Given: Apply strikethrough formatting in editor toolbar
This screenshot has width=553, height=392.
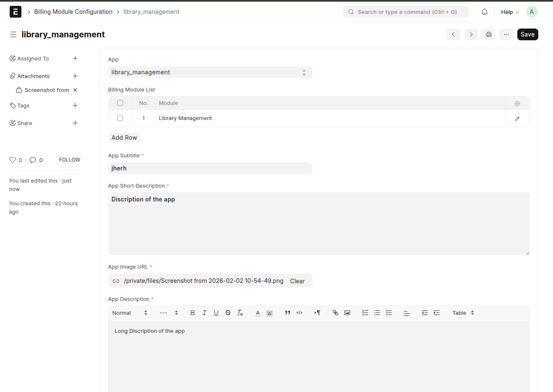Looking at the screenshot, I should coord(228,313).
